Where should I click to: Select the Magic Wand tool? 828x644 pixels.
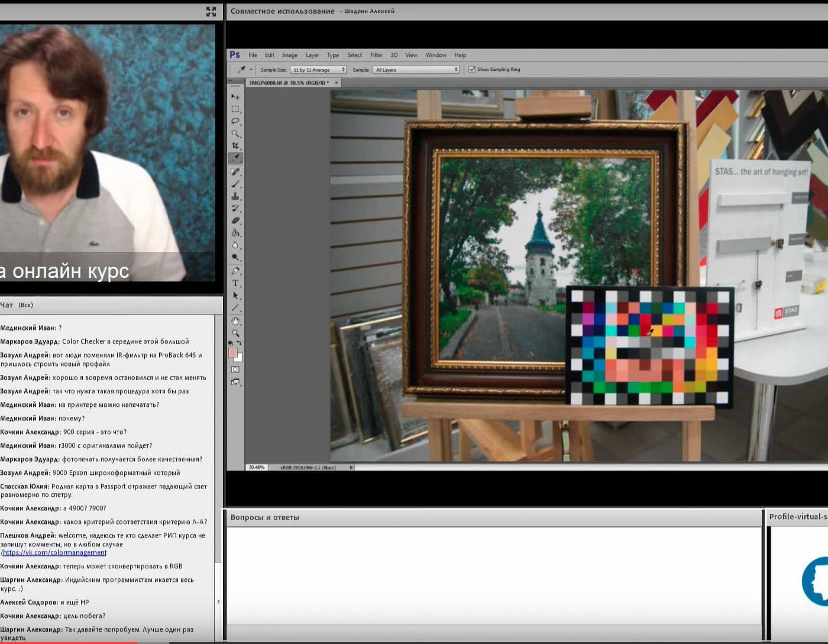pyautogui.click(x=235, y=134)
